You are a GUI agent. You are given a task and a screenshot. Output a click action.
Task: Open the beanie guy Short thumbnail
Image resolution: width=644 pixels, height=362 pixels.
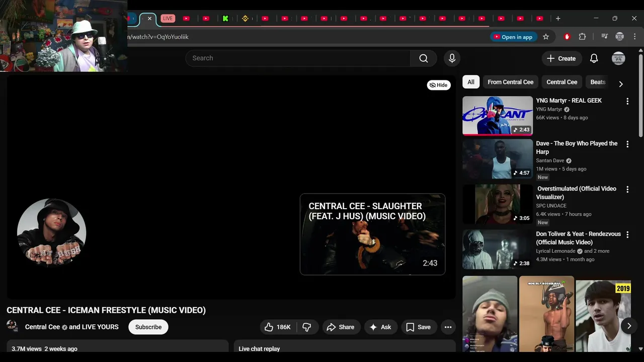click(490, 314)
